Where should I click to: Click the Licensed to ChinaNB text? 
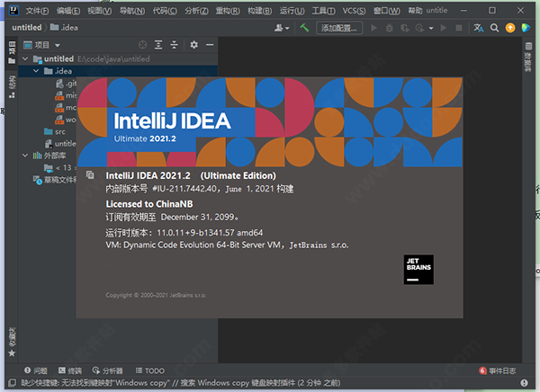pos(149,204)
